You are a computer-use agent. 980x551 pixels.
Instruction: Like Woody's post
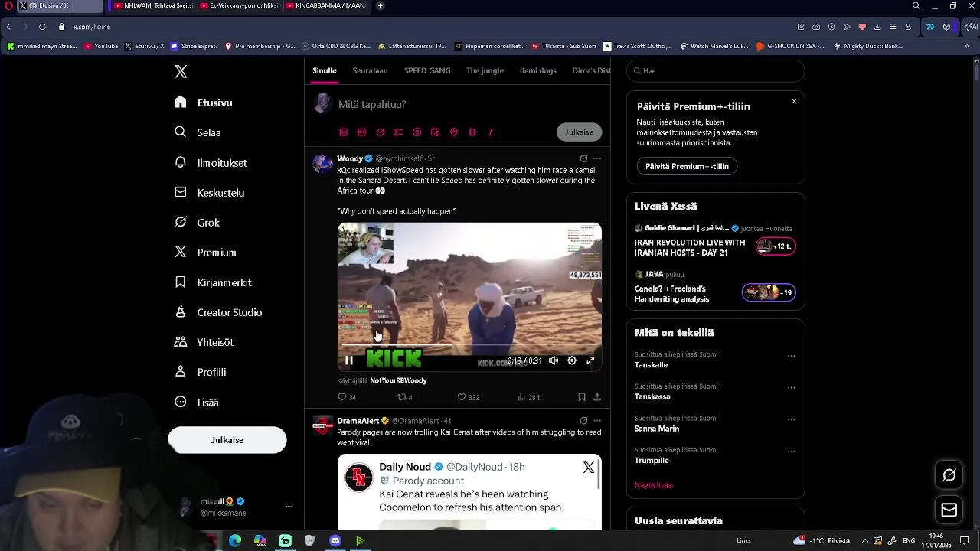468,397
